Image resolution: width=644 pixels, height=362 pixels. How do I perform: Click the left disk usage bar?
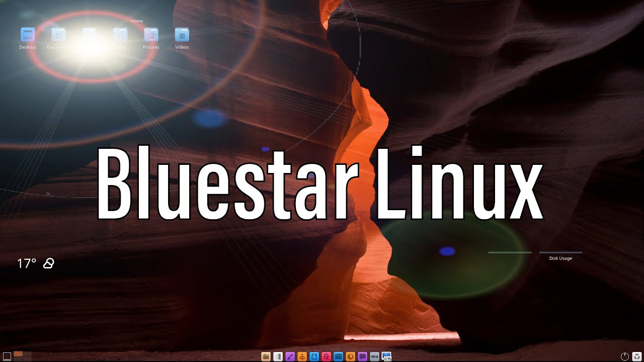(510, 252)
